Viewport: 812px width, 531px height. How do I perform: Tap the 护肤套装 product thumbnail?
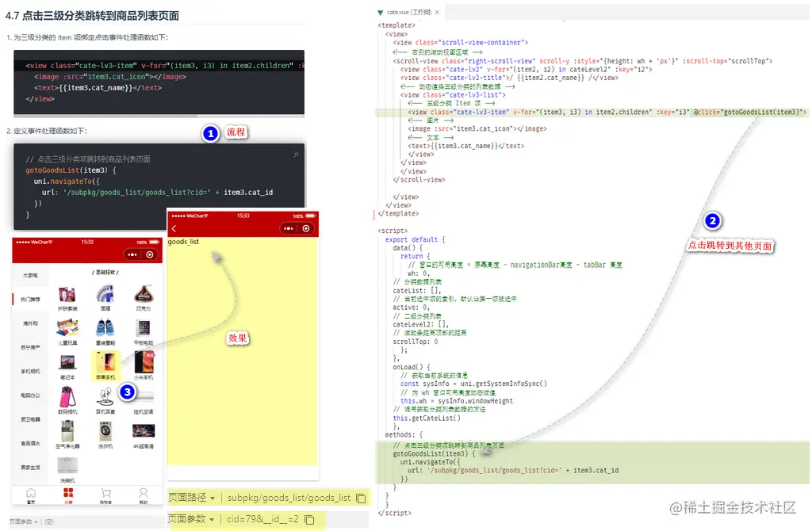[x=67, y=295]
